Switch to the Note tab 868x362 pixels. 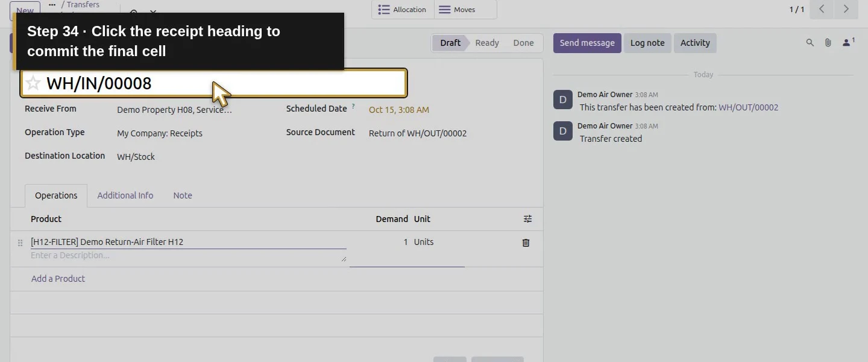coord(183,195)
